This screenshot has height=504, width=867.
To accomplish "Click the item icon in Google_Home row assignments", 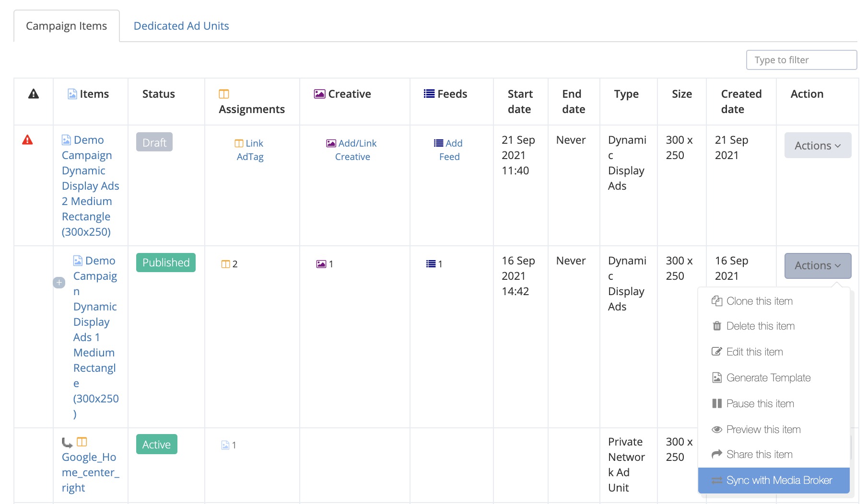I will point(225,445).
